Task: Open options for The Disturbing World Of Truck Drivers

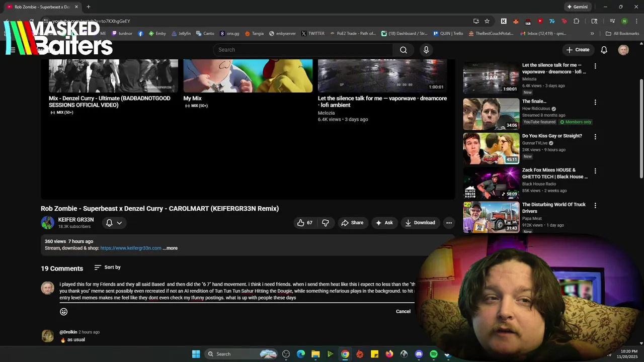Action: pyautogui.click(x=595, y=205)
